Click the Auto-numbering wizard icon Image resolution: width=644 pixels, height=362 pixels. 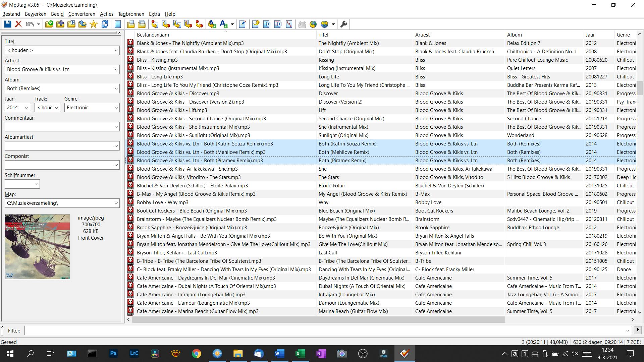click(289, 24)
